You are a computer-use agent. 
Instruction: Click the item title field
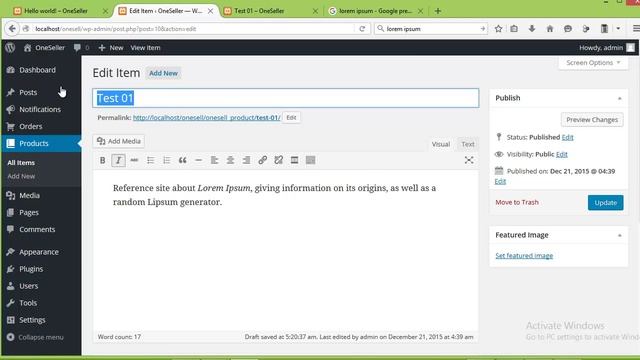[286, 98]
